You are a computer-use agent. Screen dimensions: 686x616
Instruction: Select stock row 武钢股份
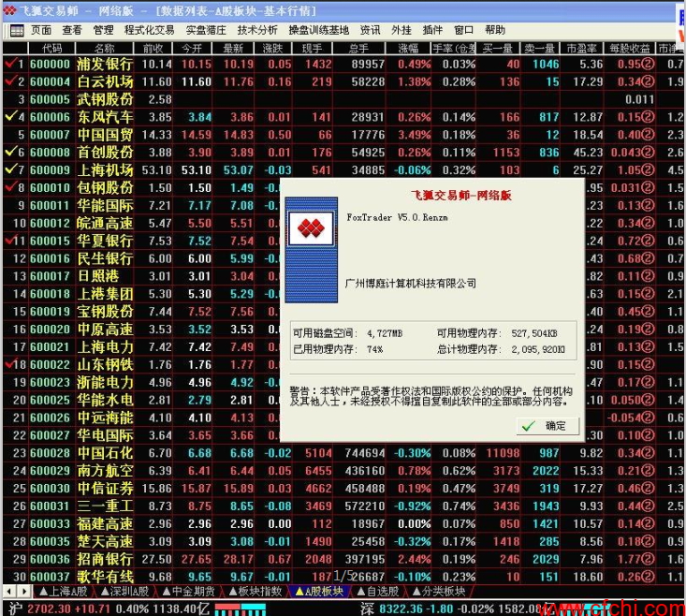[343, 99]
